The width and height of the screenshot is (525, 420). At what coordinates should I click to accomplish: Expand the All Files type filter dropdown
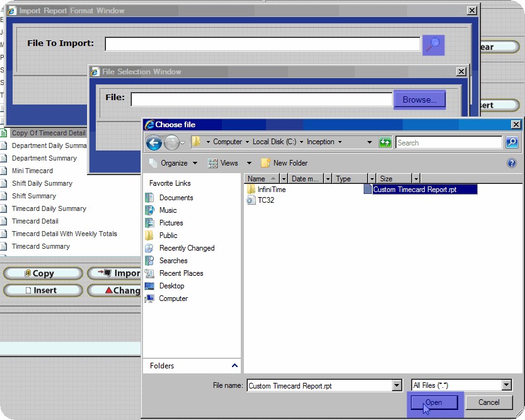point(507,385)
